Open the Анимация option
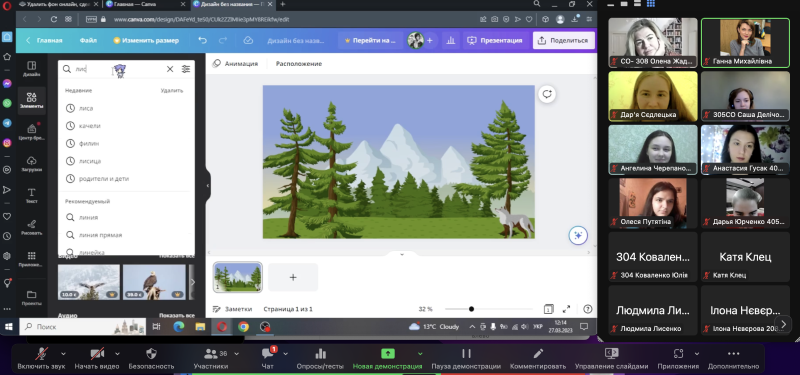Image resolution: width=800 pixels, height=375 pixels. click(x=235, y=64)
